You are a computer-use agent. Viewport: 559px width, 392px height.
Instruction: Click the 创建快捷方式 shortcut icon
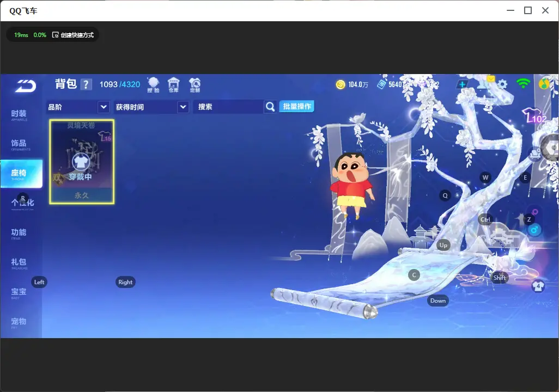pyautogui.click(x=55, y=35)
